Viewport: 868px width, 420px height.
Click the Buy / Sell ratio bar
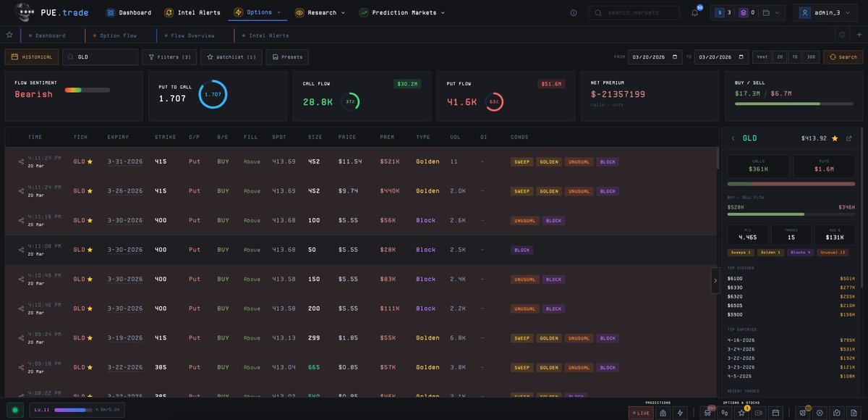pos(794,104)
